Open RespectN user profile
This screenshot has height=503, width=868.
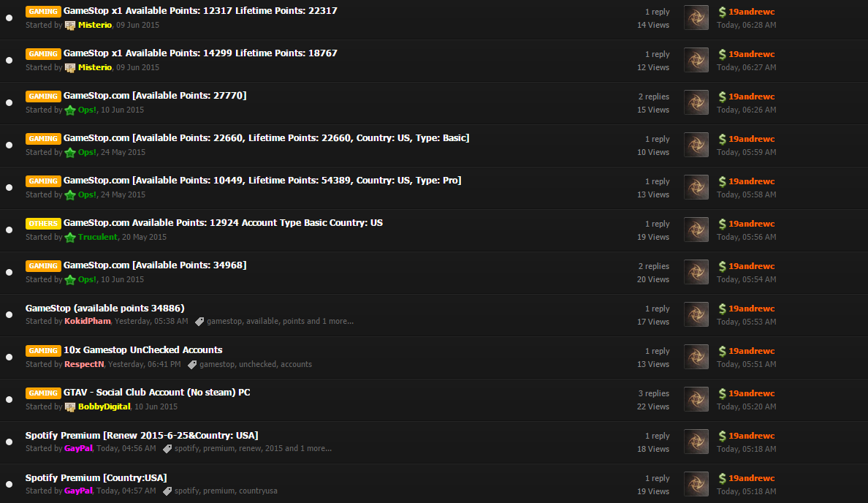[84, 364]
